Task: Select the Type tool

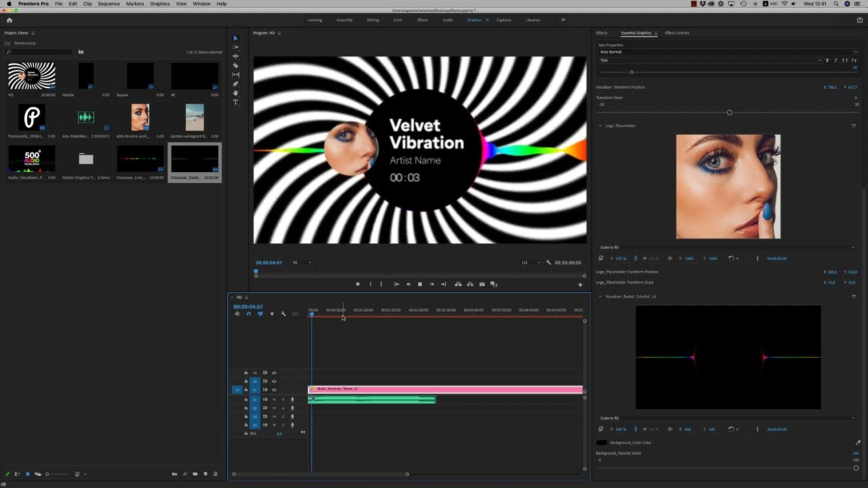Action: pos(235,102)
